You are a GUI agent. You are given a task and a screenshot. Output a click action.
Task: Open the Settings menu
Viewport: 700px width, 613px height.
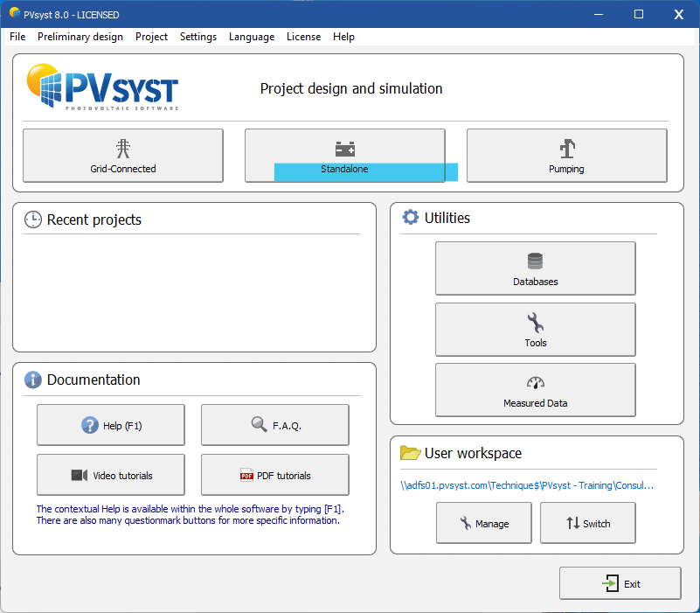[x=198, y=37]
